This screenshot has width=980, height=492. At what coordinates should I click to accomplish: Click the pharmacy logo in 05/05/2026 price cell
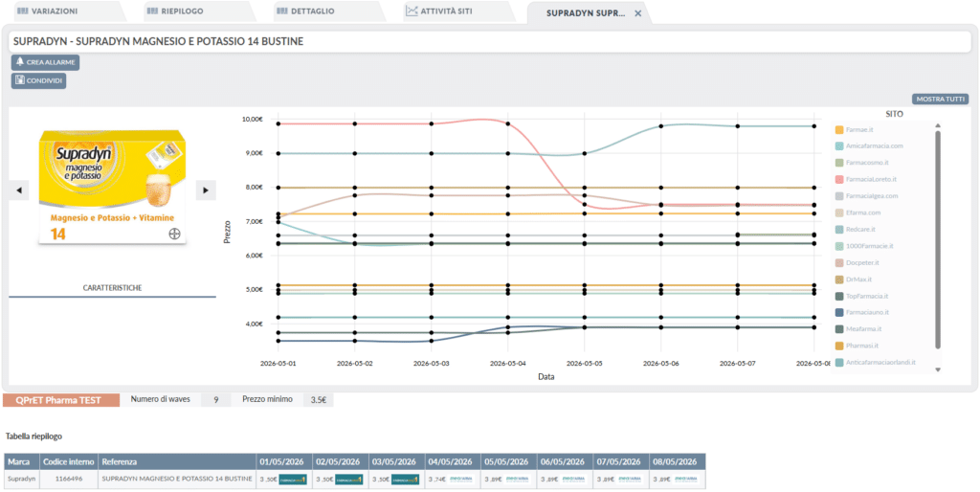tap(518, 479)
